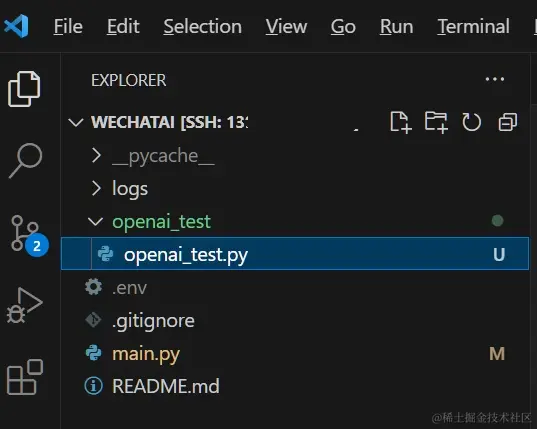
Task: Open Explorer views and more actions ellipsis
Action: (x=495, y=79)
